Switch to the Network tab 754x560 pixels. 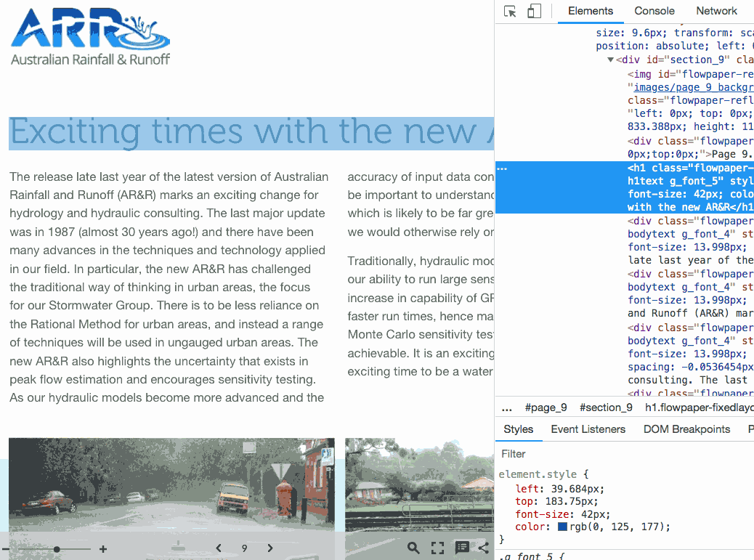tap(716, 11)
